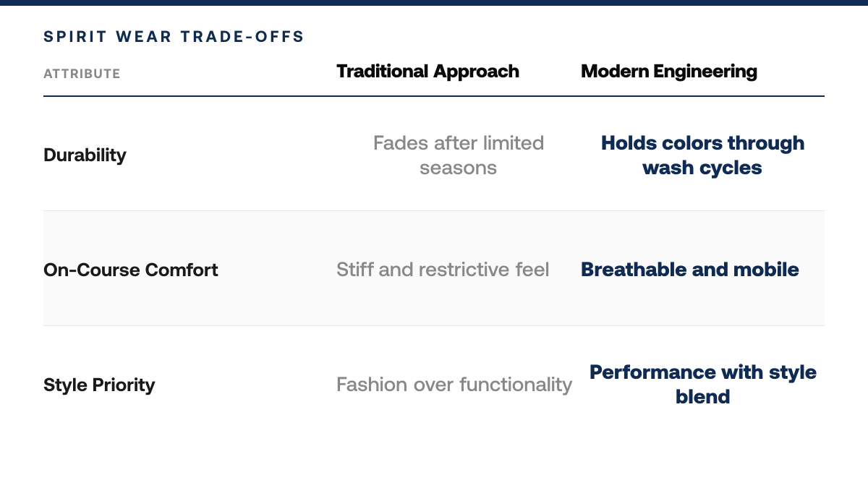
Task: Click the header divider line under Attribute
Action: 434,96
